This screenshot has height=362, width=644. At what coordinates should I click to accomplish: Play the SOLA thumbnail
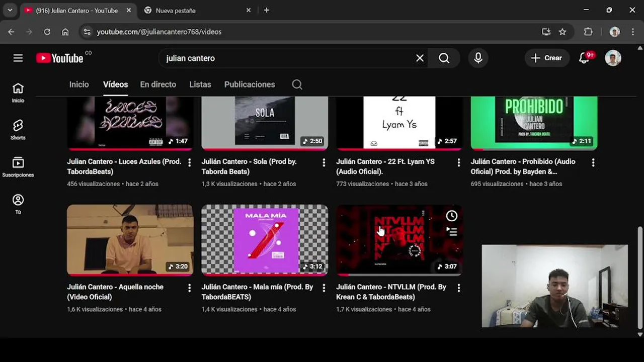[265, 123]
